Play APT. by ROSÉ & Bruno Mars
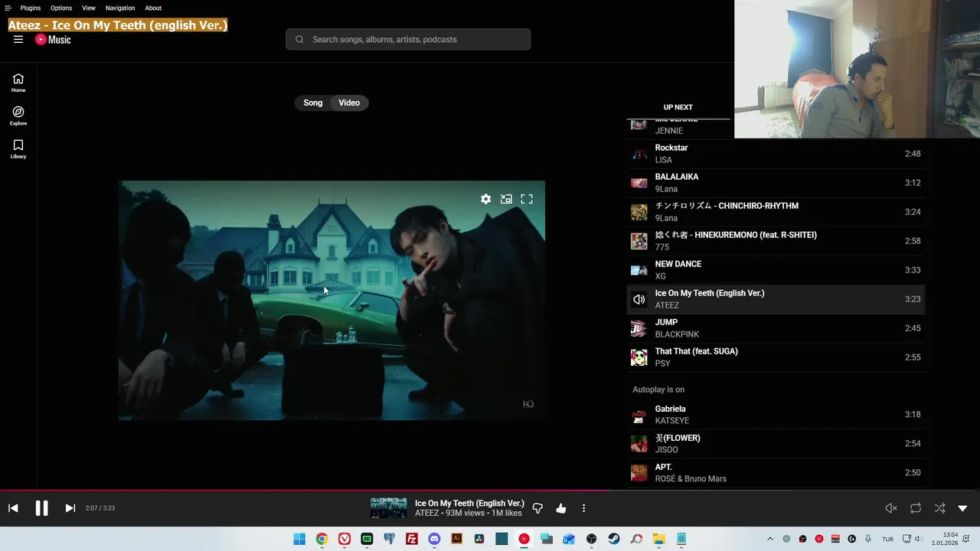This screenshot has height=551, width=980. (x=776, y=473)
